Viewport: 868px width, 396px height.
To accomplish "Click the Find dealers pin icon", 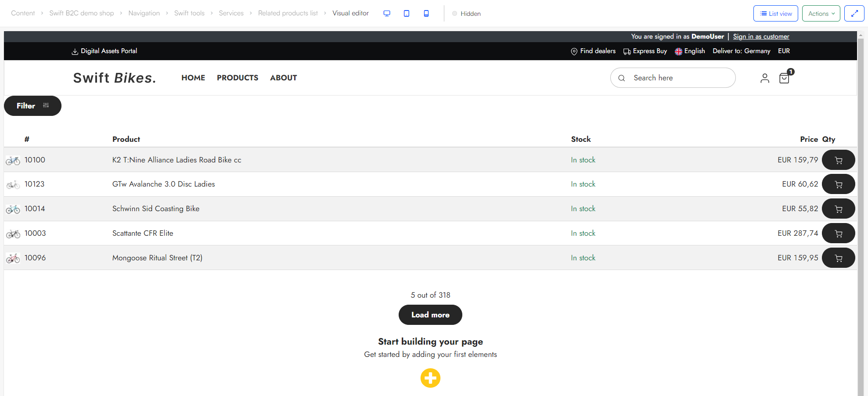I will click(x=574, y=51).
